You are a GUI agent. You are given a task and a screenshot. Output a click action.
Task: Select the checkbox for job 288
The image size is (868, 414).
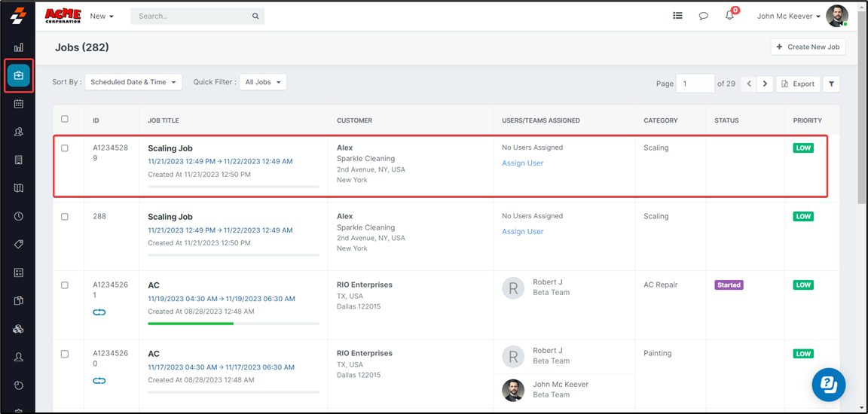[65, 217]
